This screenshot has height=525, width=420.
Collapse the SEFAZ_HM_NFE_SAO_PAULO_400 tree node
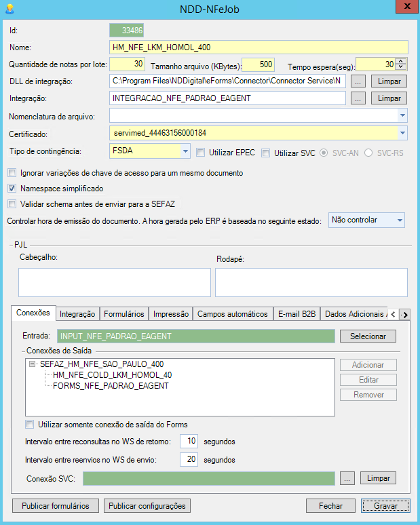(x=32, y=364)
